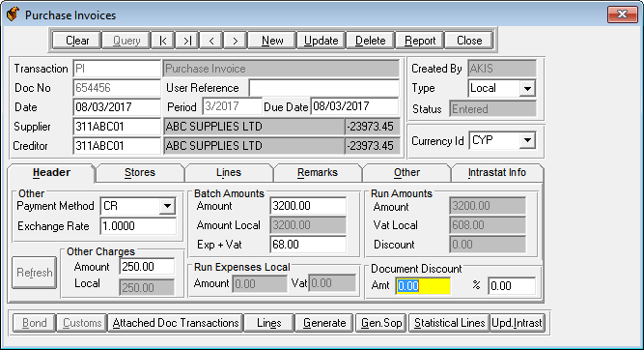Click the Upd.Intrast button
The width and height of the screenshot is (644, 350).
(517, 323)
